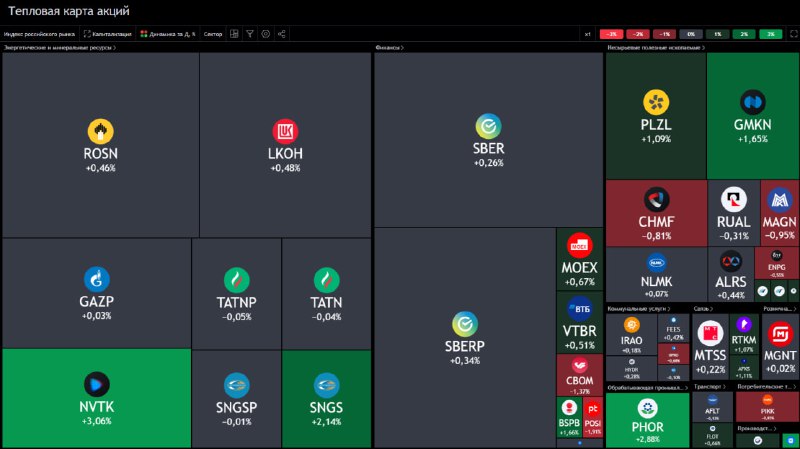Open the Norilsk Nickel GMKN logo
This screenshot has width=800, height=449.
[753, 102]
